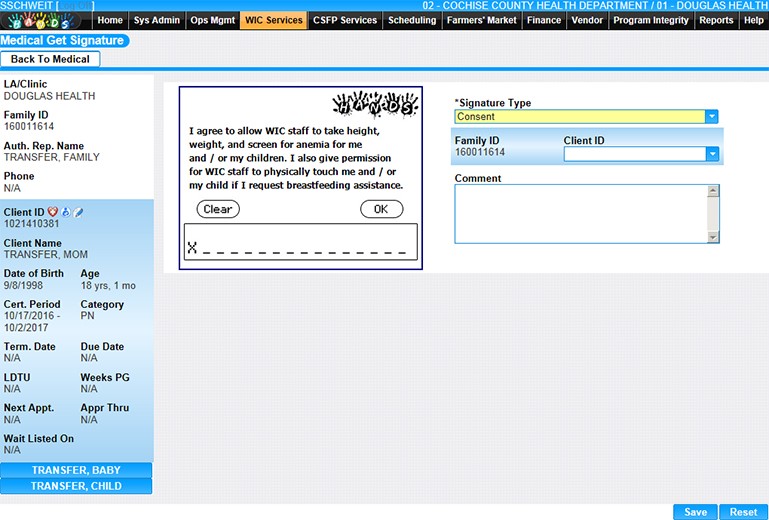Click the HANDS handprint logo in signature pad
The width and height of the screenshot is (769, 520).
coord(374,106)
